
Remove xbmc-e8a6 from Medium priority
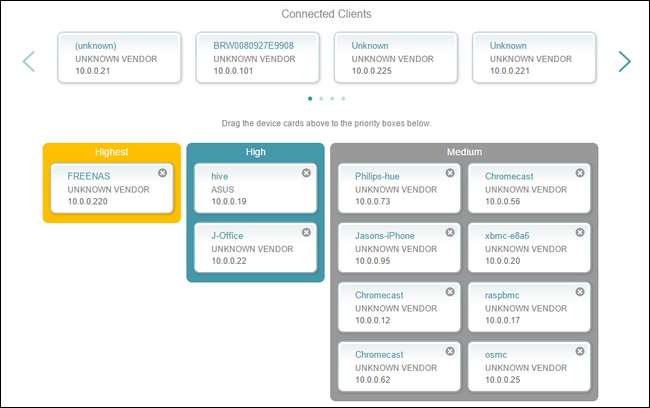point(580,232)
